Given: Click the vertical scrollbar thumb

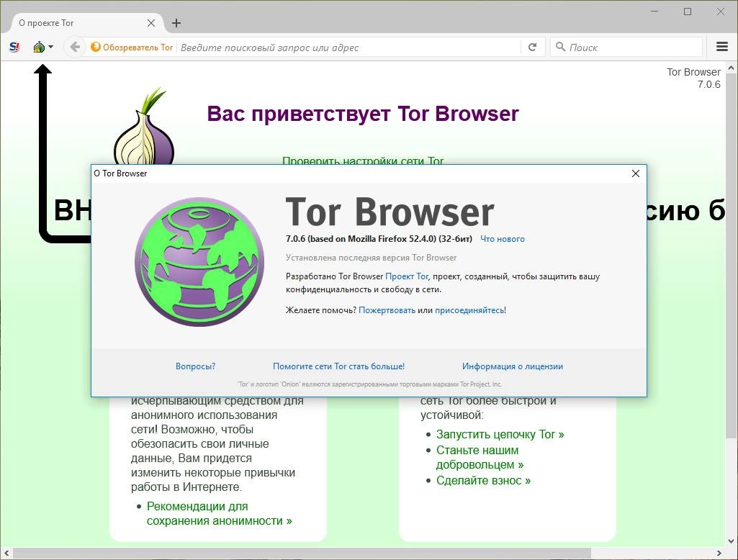Looking at the screenshot, I should click(x=731, y=256).
